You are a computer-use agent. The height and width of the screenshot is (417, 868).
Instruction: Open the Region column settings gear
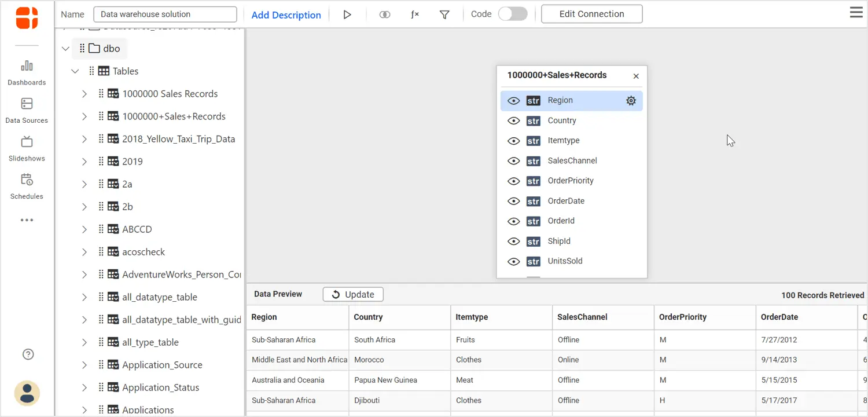click(x=631, y=101)
